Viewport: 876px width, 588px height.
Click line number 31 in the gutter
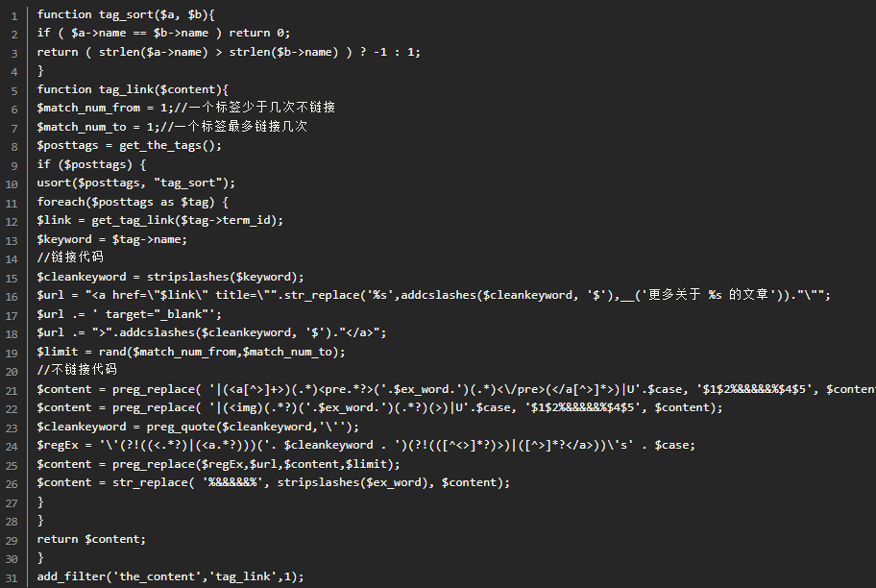pos(12,577)
